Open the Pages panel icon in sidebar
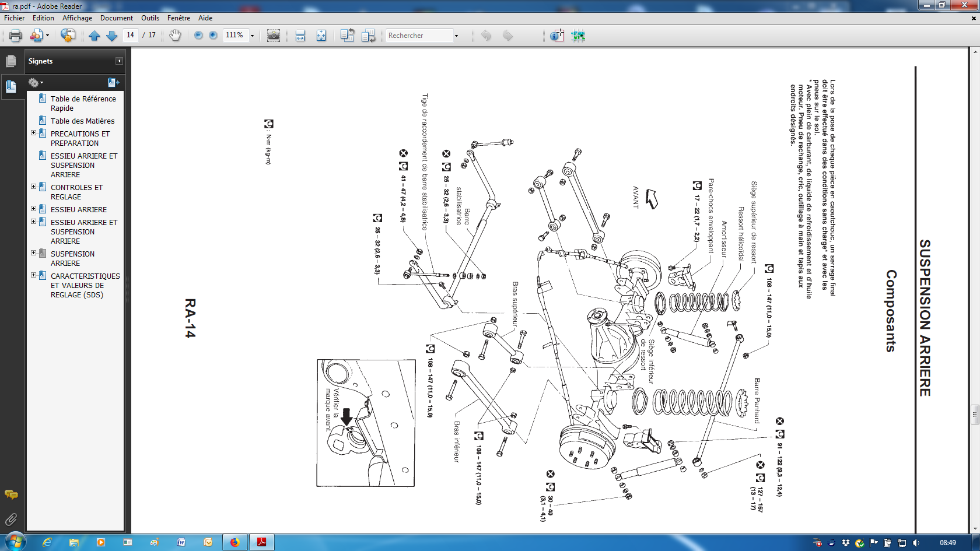Screen dimensions: 980x551 tap(11, 61)
